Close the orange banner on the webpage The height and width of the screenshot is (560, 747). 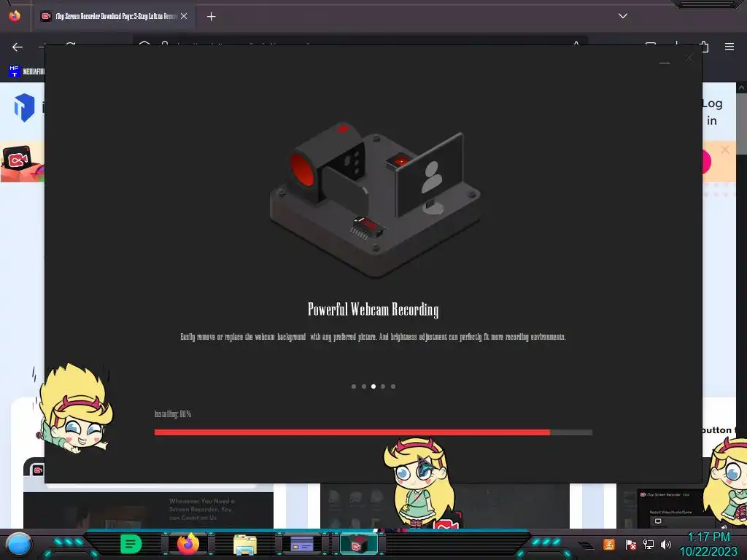pos(725,149)
